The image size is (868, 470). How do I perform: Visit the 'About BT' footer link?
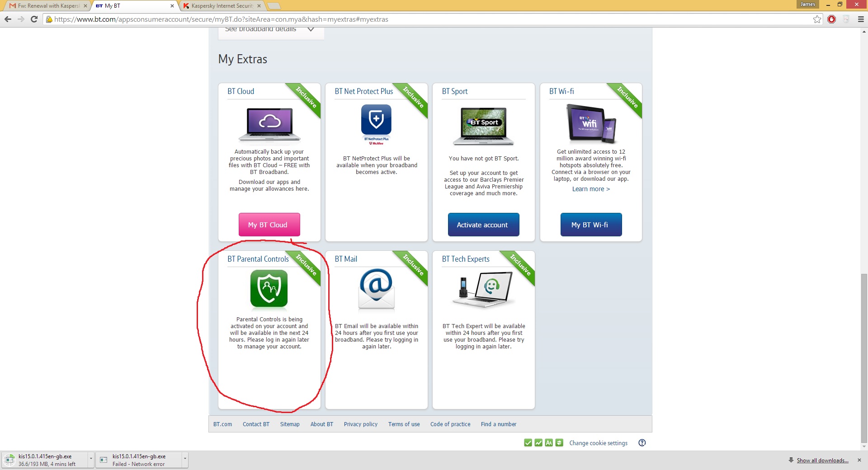(322, 424)
